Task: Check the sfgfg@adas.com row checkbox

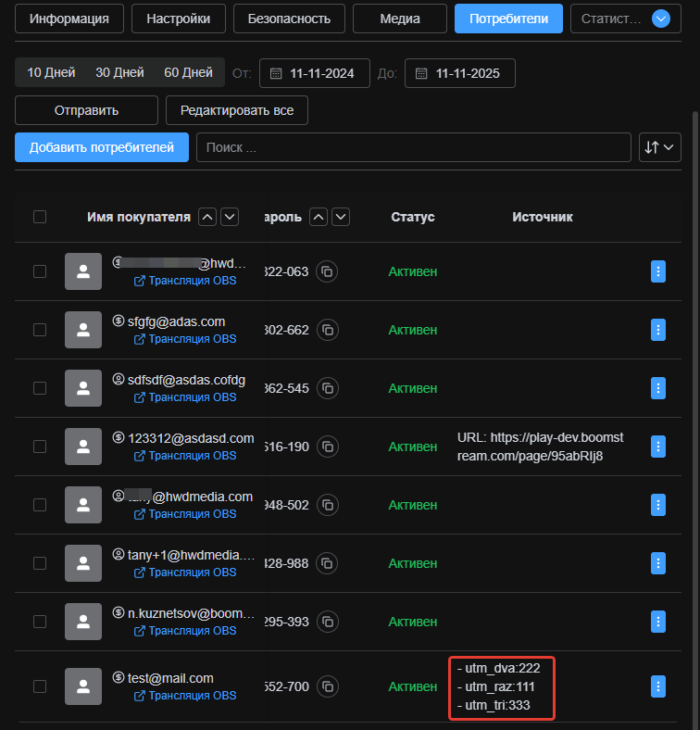Action: click(40, 330)
